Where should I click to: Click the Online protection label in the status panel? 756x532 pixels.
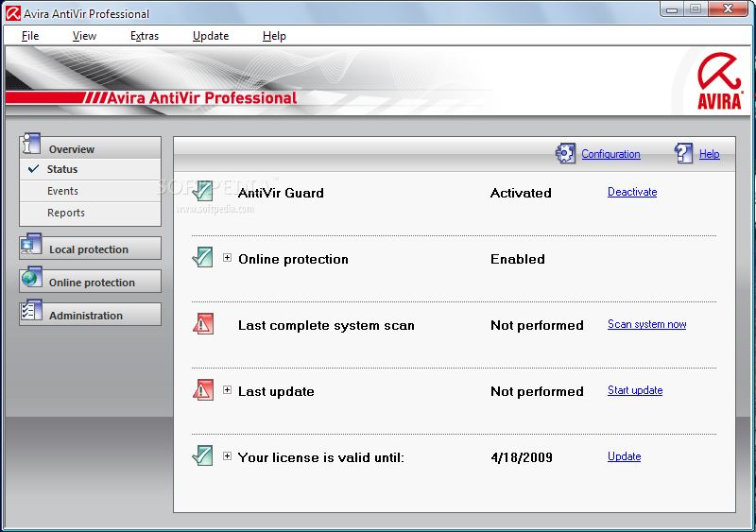click(x=293, y=260)
